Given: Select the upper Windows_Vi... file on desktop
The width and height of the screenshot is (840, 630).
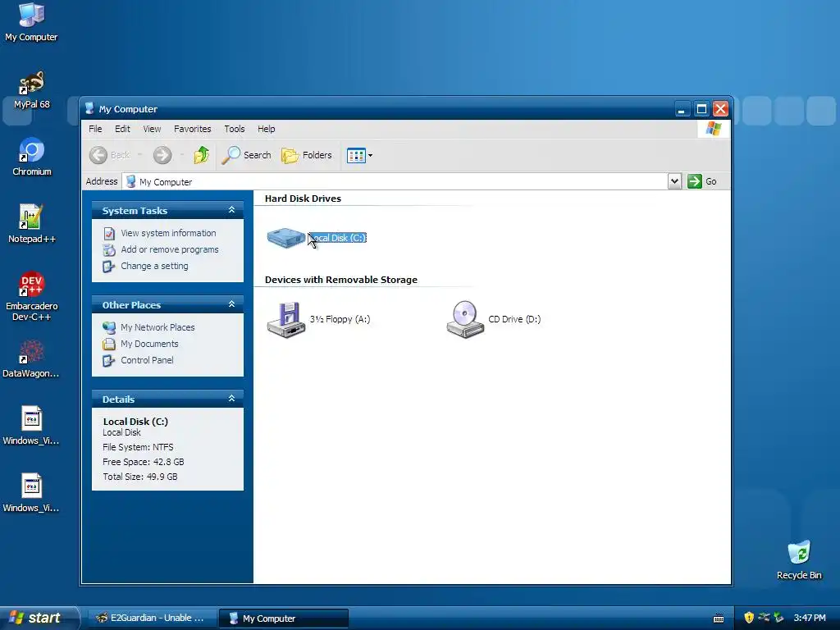Looking at the screenshot, I should (x=31, y=426).
